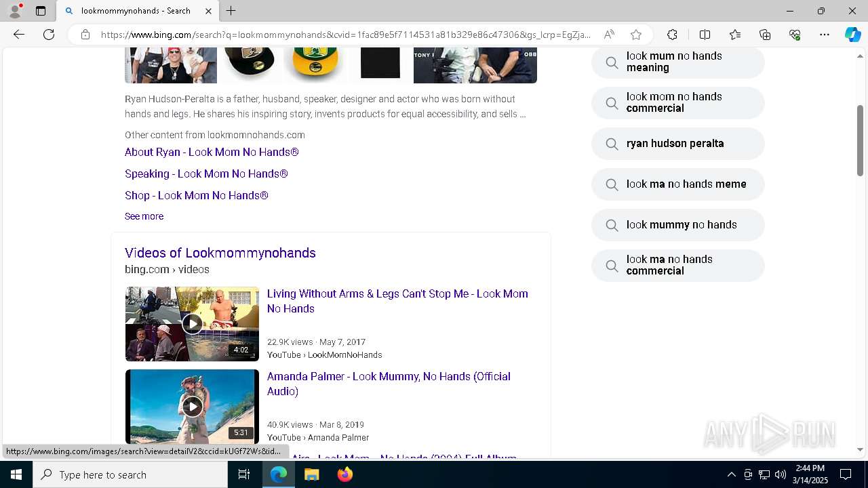Open About Ryan - Look Mom No Hands link
The width and height of the screenshot is (868, 488).
(212, 152)
